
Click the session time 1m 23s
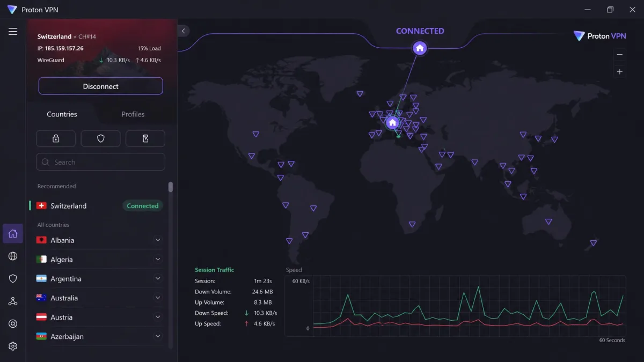pyautogui.click(x=263, y=281)
